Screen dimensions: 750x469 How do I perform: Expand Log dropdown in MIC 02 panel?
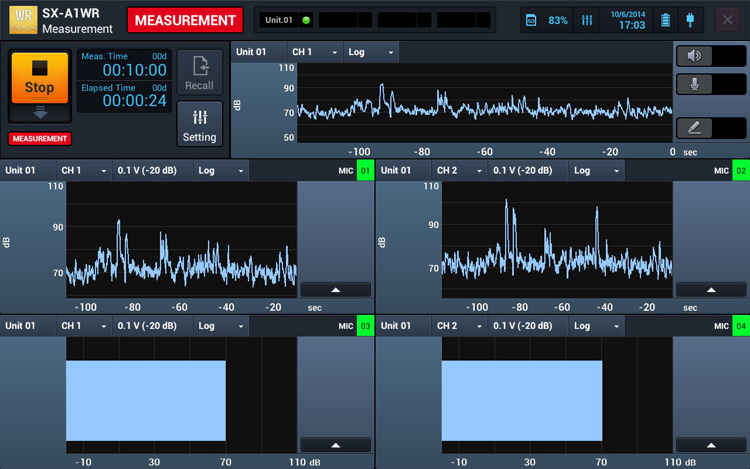(596, 171)
